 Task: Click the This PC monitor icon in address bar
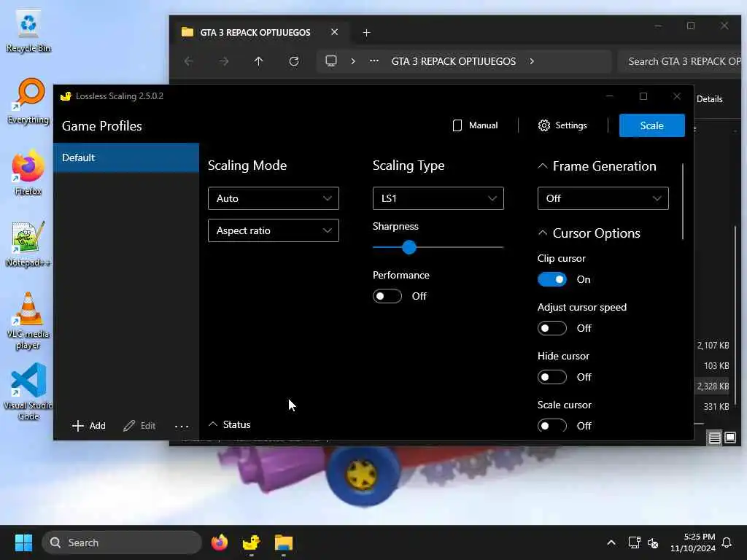331,61
